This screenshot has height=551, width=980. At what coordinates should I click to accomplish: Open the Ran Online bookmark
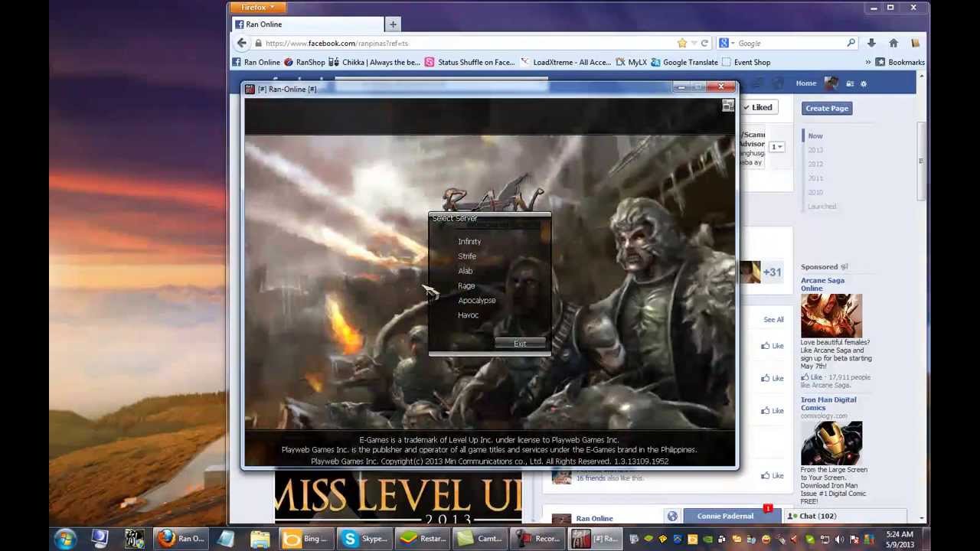point(256,63)
